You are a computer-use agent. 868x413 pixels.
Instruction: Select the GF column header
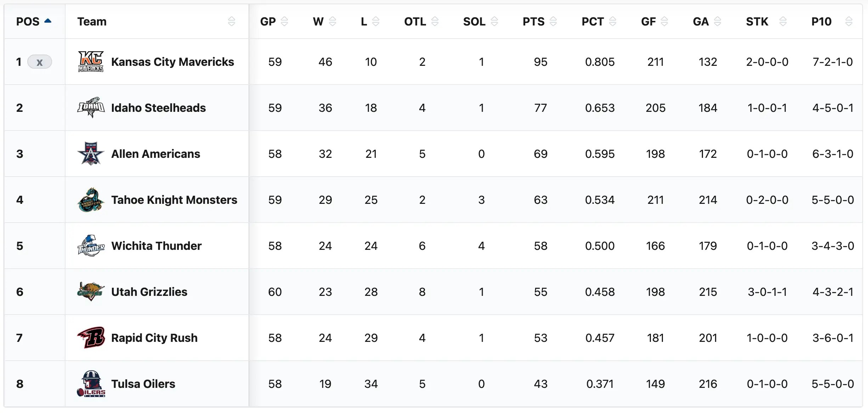(x=649, y=22)
